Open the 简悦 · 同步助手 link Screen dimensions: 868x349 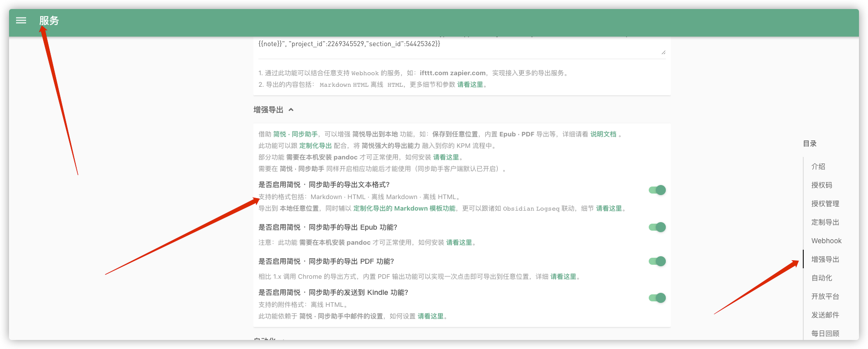tap(296, 134)
